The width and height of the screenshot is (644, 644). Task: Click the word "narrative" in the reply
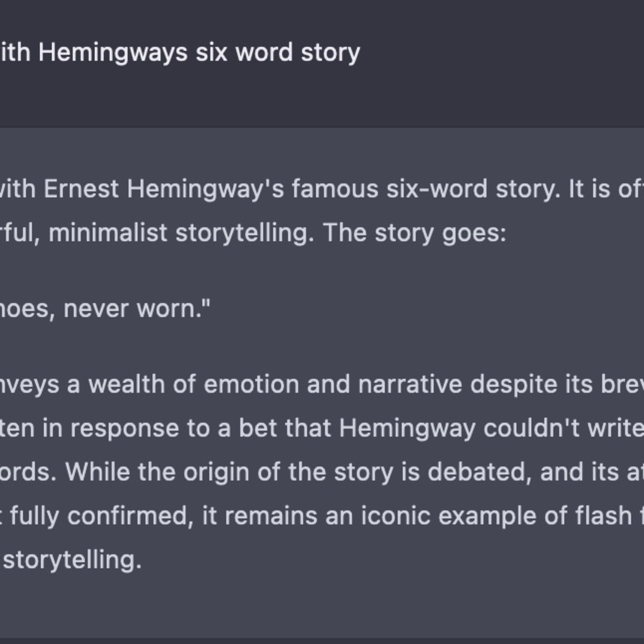410,384
